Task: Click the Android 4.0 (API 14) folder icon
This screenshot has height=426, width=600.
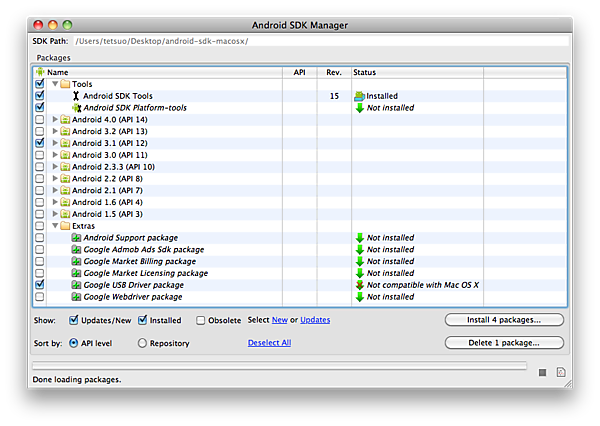Action: click(x=65, y=120)
